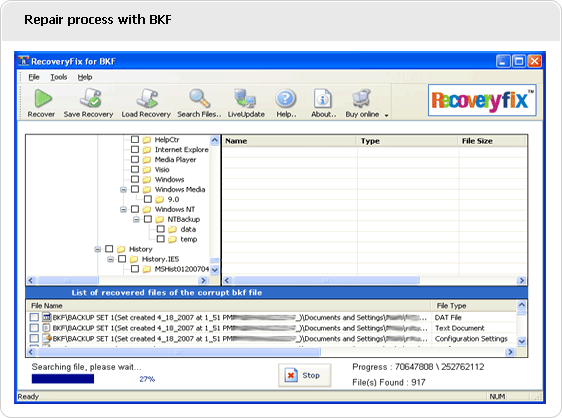This screenshot has width=562, height=418.
Task: Click the file list pane scroll right arrow
Action: [x=521, y=280]
